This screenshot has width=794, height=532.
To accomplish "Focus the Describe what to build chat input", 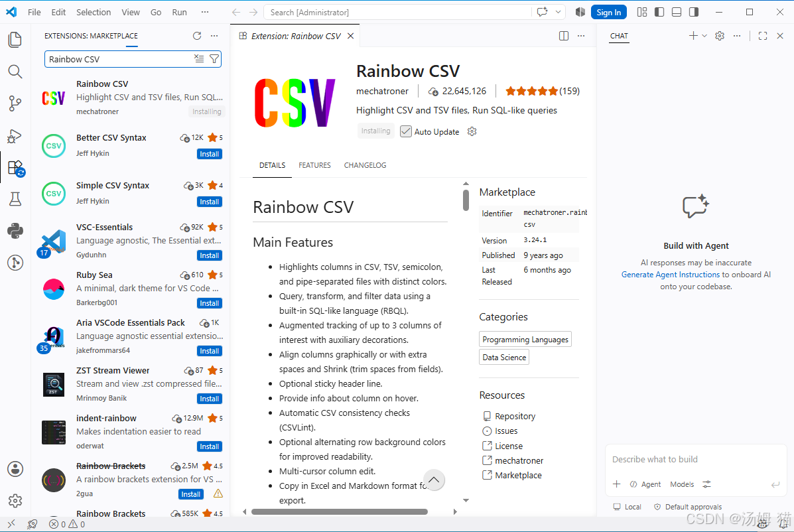I will [x=696, y=459].
